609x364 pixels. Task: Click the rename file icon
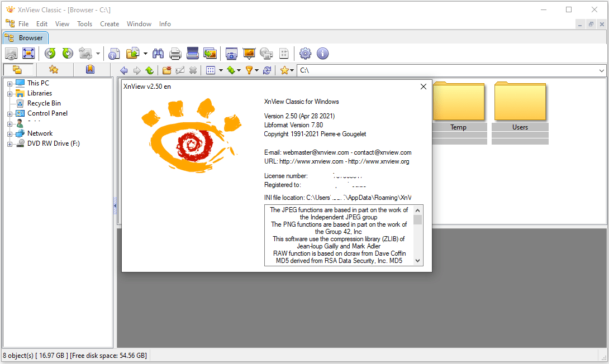click(180, 70)
